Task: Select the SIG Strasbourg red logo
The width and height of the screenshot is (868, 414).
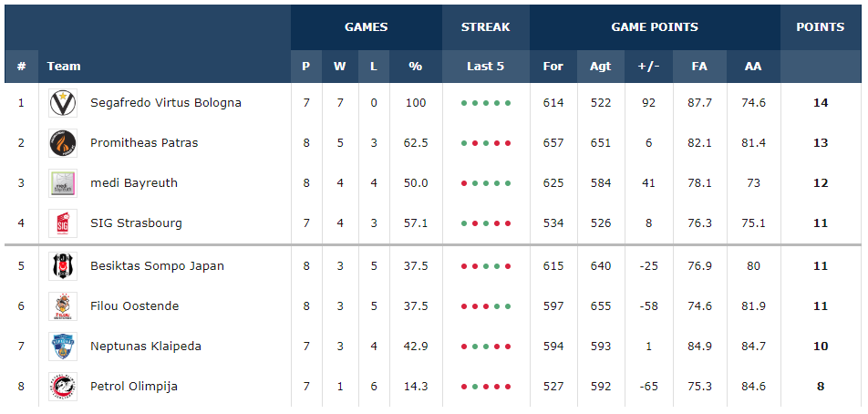Action: click(63, 223)
